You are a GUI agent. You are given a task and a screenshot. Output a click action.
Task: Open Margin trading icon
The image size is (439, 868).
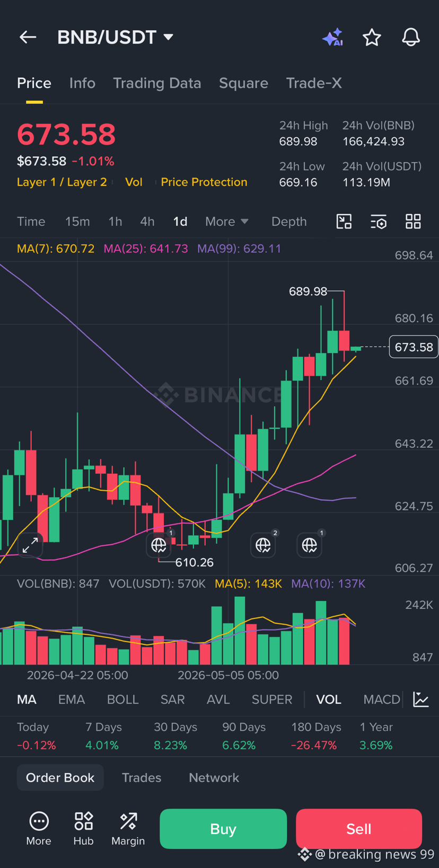click(128, 829)
